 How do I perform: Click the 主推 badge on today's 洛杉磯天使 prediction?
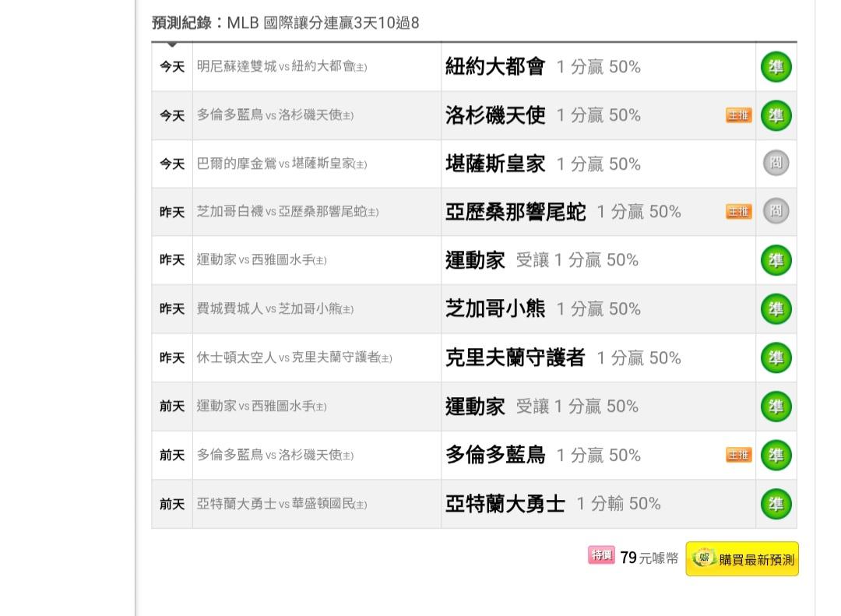coord(738,115)
